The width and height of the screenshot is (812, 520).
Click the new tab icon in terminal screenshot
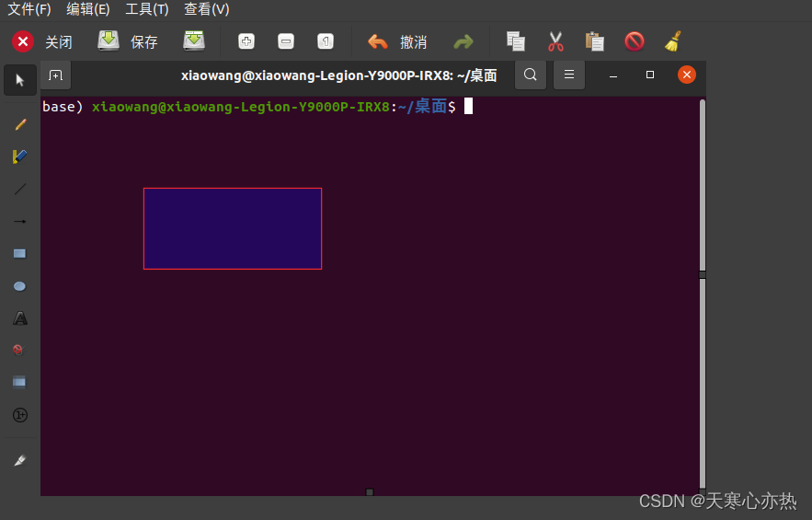point(55,75)
